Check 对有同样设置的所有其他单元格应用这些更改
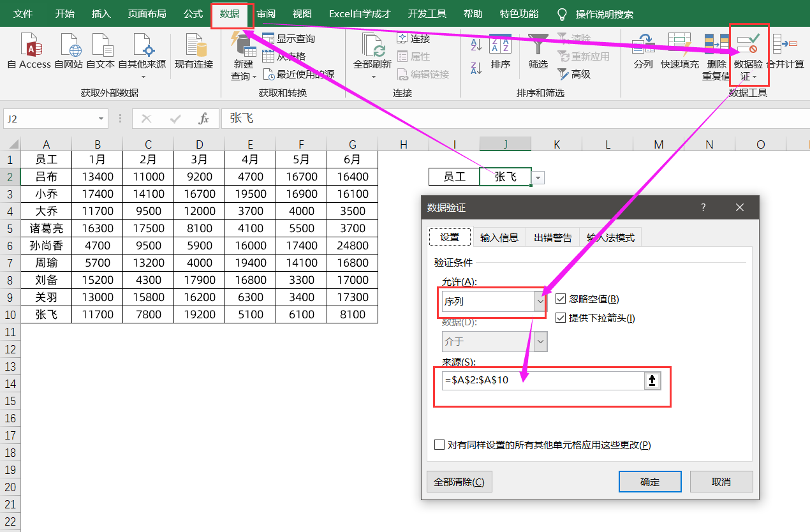This screenshot has height=532, width=810. point(439,445)
